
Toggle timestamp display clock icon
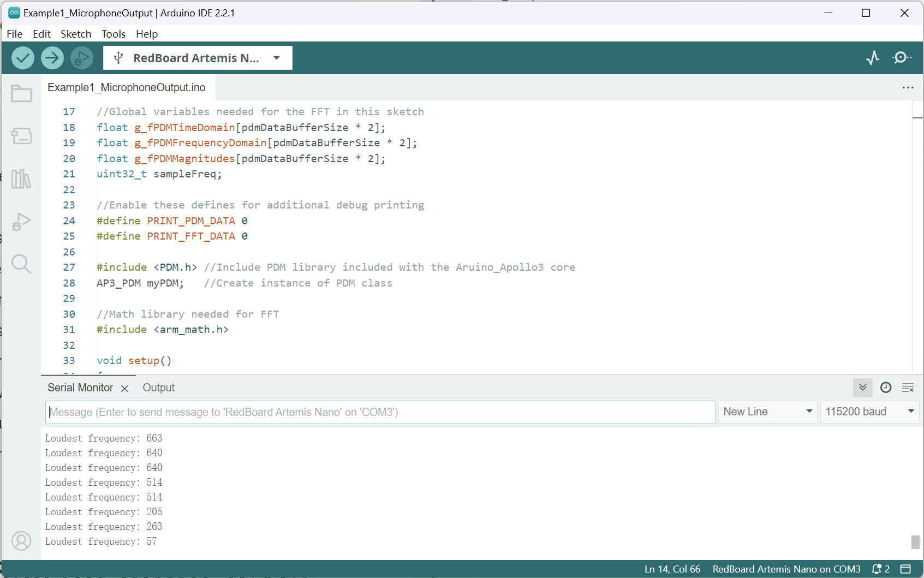click(886, 388)
